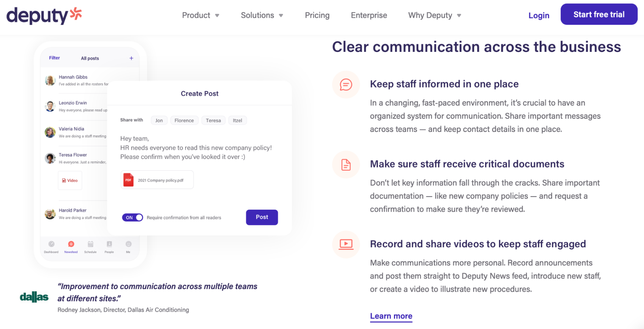Expand the Product dropdown menu
644x329 pixels.
coord(201,15)
